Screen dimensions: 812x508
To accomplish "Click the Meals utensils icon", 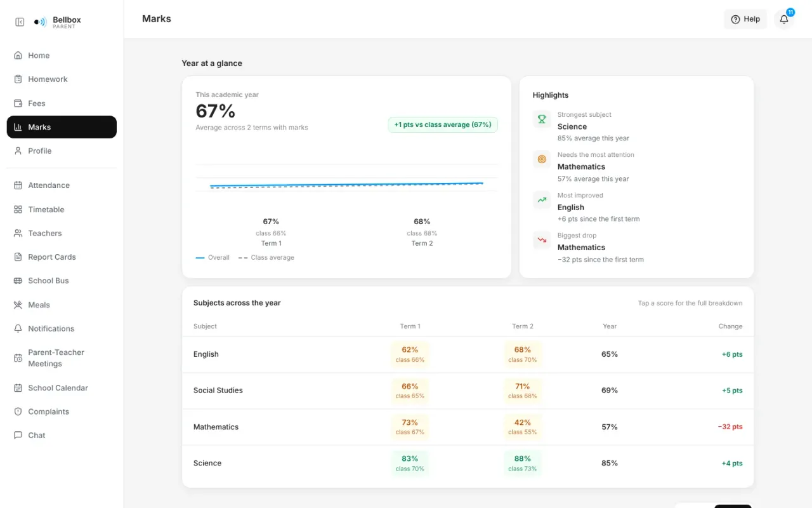I will tap(18, 305).
